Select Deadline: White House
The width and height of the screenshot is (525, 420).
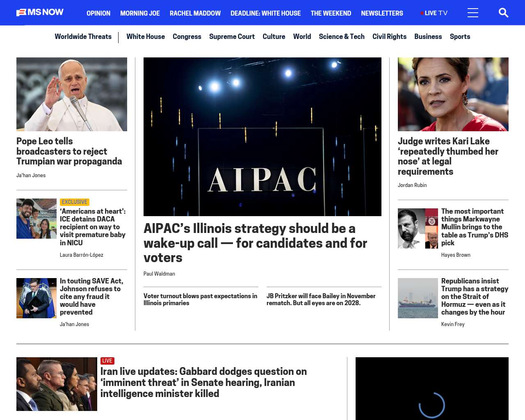pos(266,13)
